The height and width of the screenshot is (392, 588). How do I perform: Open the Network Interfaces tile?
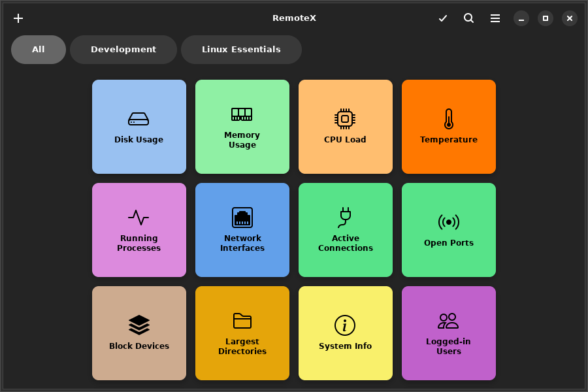(242, 230)
